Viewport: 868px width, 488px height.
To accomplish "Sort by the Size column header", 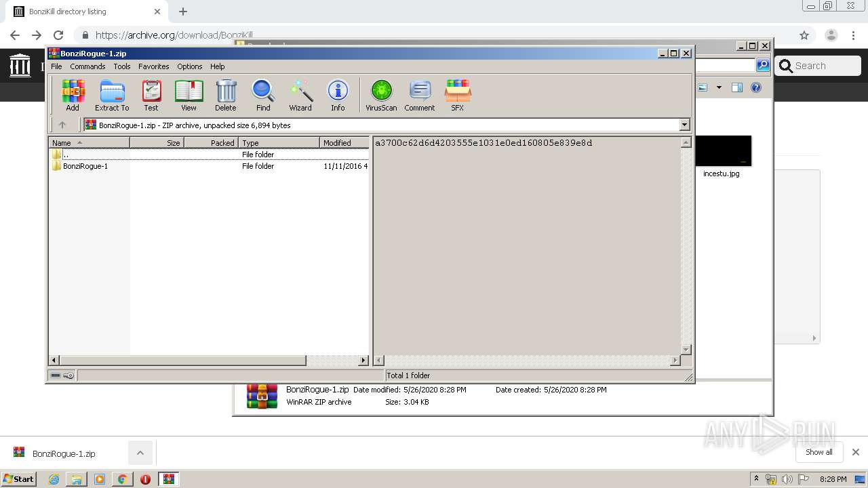I will (x=157, y=142).
